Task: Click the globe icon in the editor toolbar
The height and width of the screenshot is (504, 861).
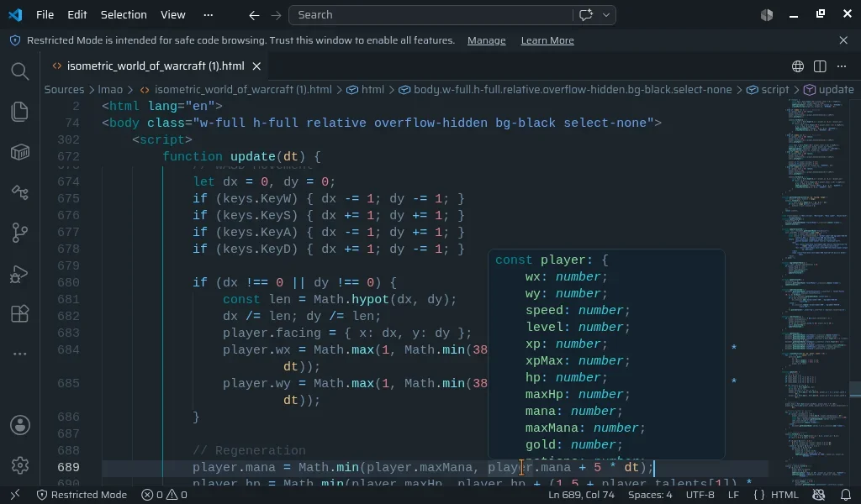Action: click(798, 66)
